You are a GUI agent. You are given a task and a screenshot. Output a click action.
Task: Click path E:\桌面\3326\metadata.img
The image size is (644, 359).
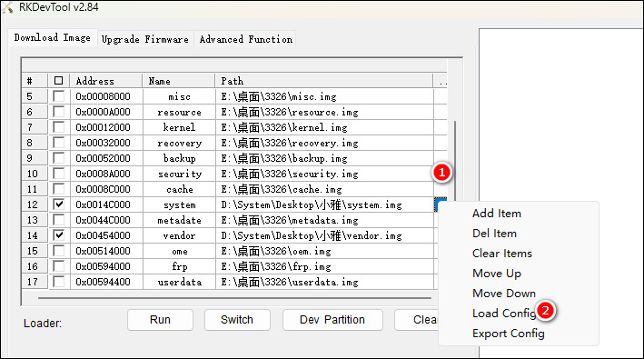(x=290, y=220)
